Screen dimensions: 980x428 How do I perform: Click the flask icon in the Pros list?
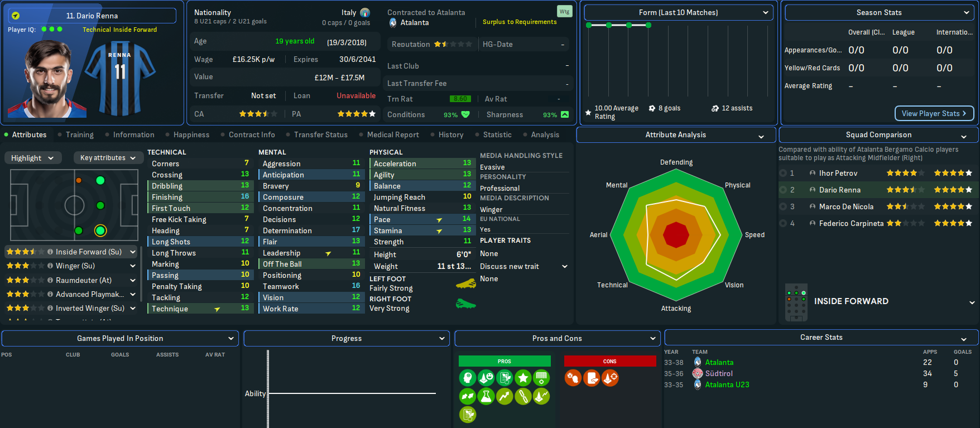pos(486,397)
